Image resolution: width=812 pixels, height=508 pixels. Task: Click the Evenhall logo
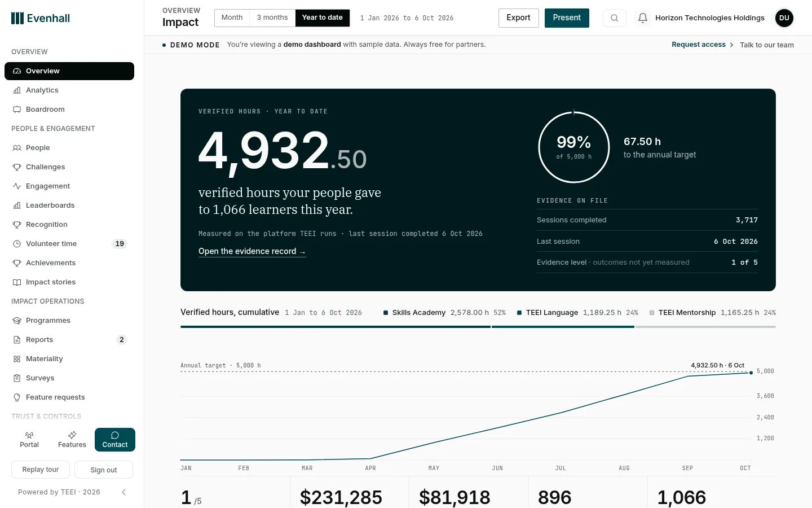(41, 18)
